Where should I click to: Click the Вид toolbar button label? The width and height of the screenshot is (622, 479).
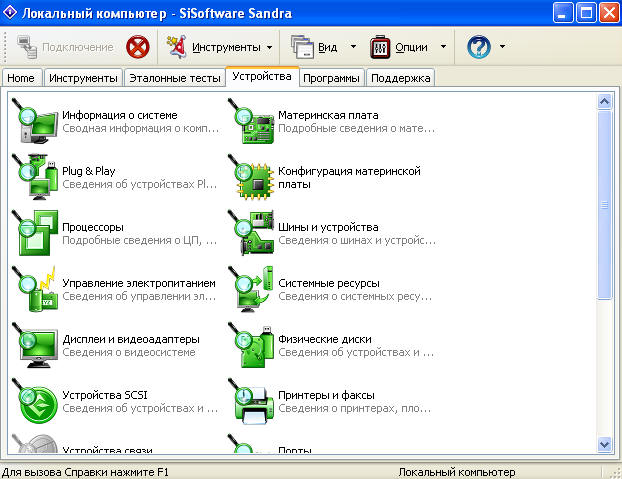coord(328,47)
